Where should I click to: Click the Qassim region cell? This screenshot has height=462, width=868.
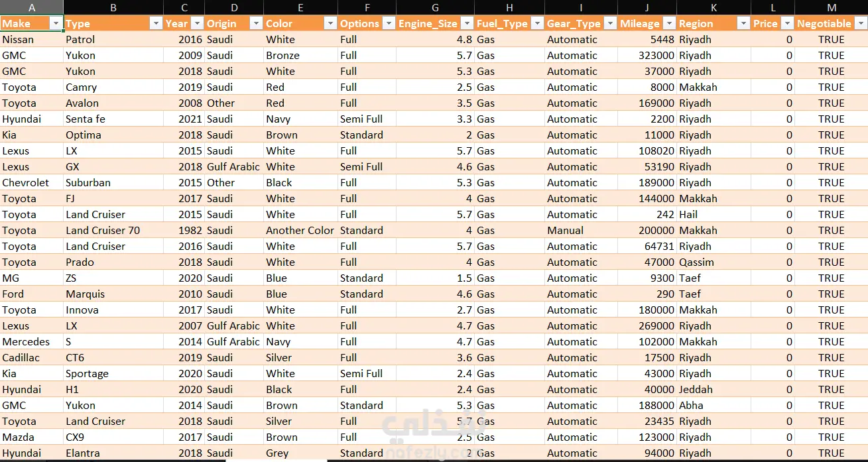(x=696, y=262)
